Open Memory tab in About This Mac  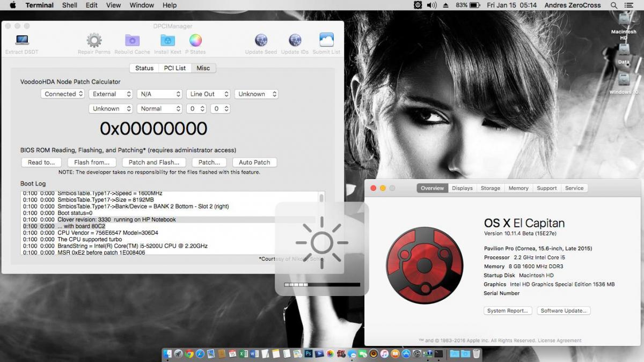pos(518,188)
